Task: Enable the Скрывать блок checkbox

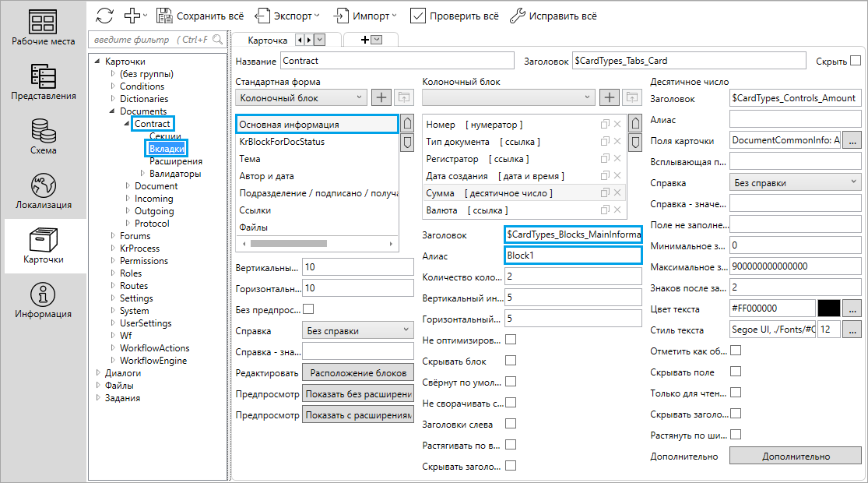Action: [511, 361]
